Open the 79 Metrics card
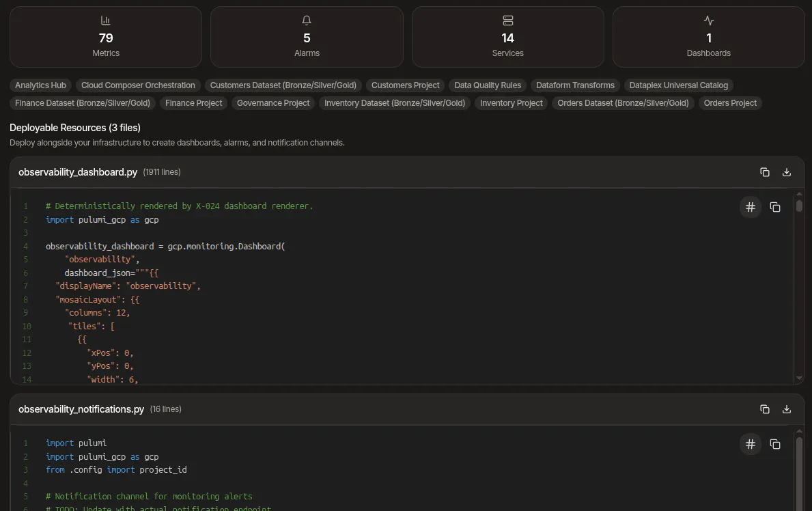The height and width of the screenshot is (511, 812). click(x=106, y=37)
